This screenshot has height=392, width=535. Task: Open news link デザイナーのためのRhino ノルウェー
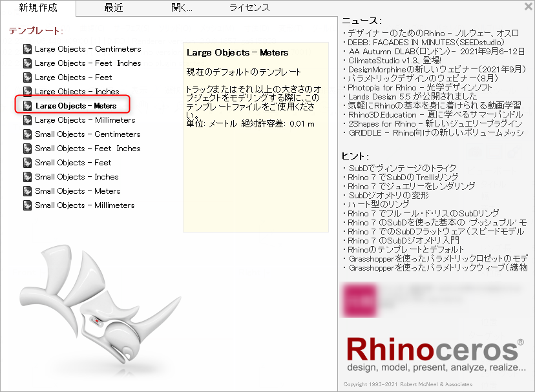434,34
